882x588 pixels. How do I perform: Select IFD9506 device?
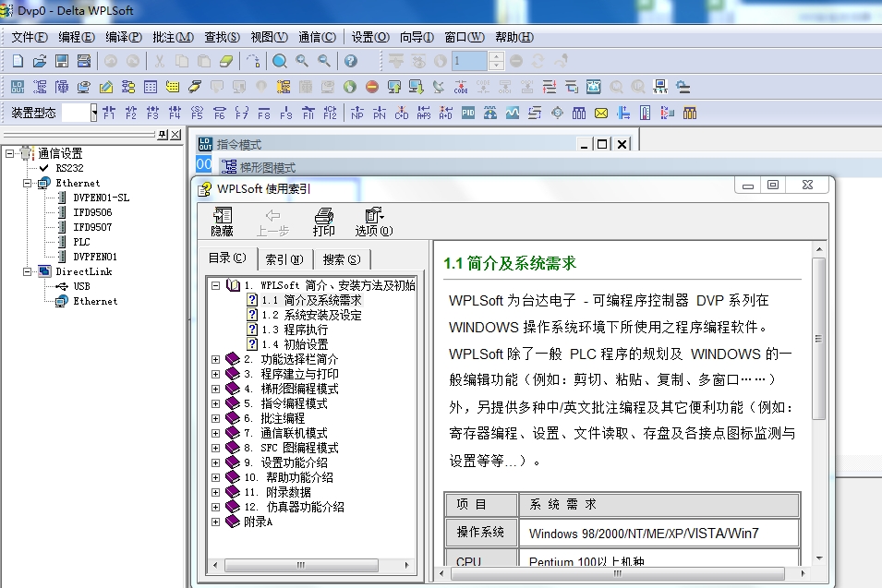(92, 212)
